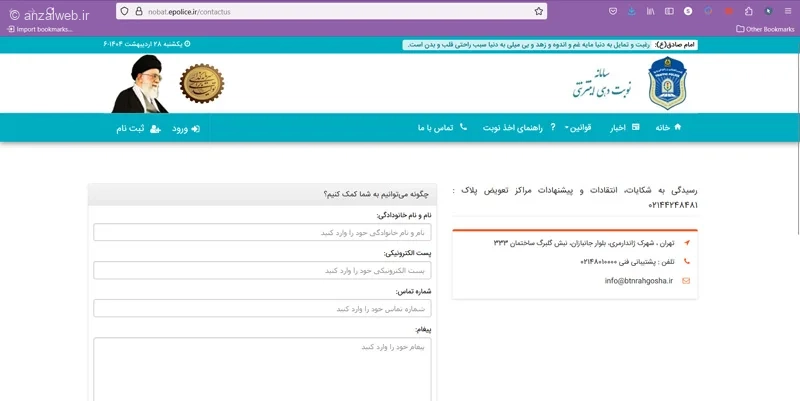Viewport: 800px width, 401px height.
Task: Click the heading چگونه می‌توانیم به شما کمک کنیم؟
Action: (376, 194)
